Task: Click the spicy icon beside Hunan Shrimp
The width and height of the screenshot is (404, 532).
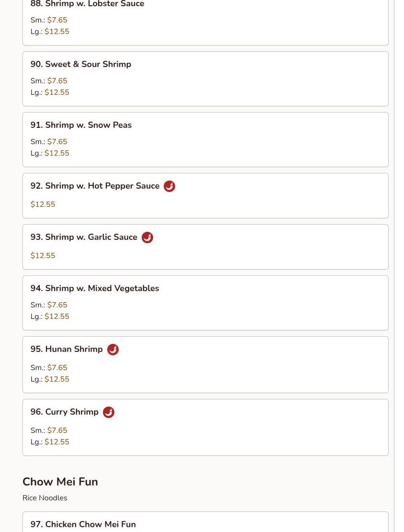Action: pyautogui.click(x=113, y=350)
